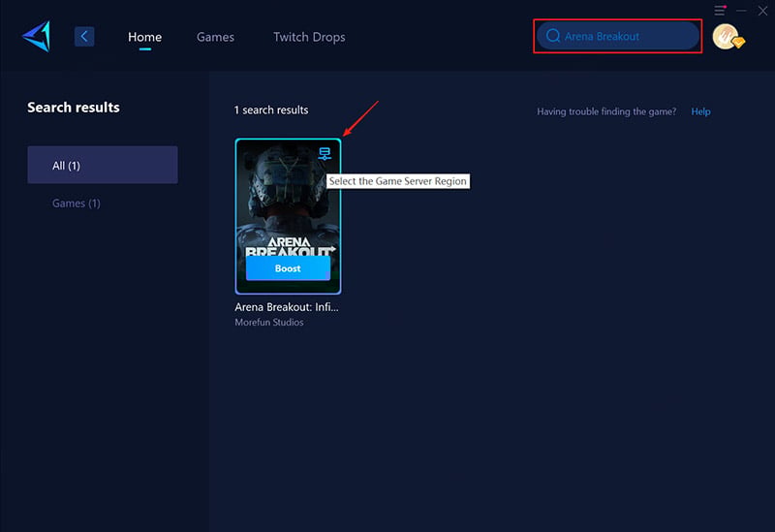Click the Search results heading
Image resolution: width=775 pixels, height=532 pixels.
click(74, 108)
